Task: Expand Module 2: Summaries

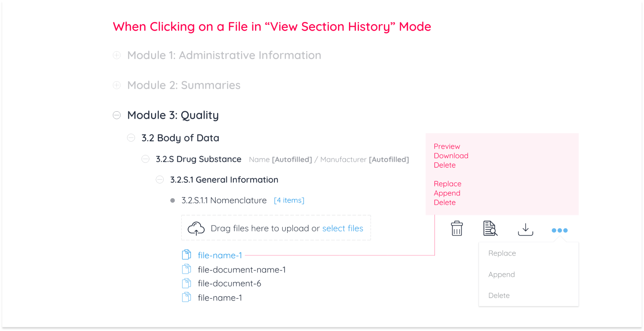Action: coord(116,85)
